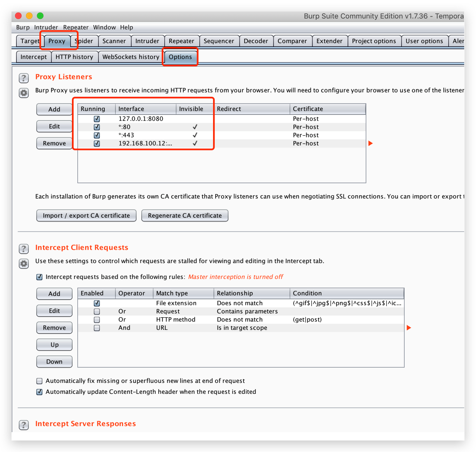Sort listeners by Interface column header
The image size is (476, 452).
click(x=146, y=109)
